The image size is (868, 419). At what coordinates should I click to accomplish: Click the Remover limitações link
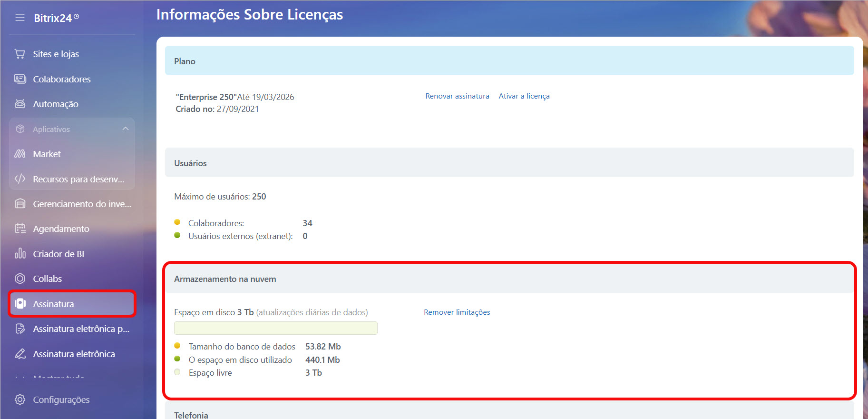pyautogui.click(x=457, y=312)
